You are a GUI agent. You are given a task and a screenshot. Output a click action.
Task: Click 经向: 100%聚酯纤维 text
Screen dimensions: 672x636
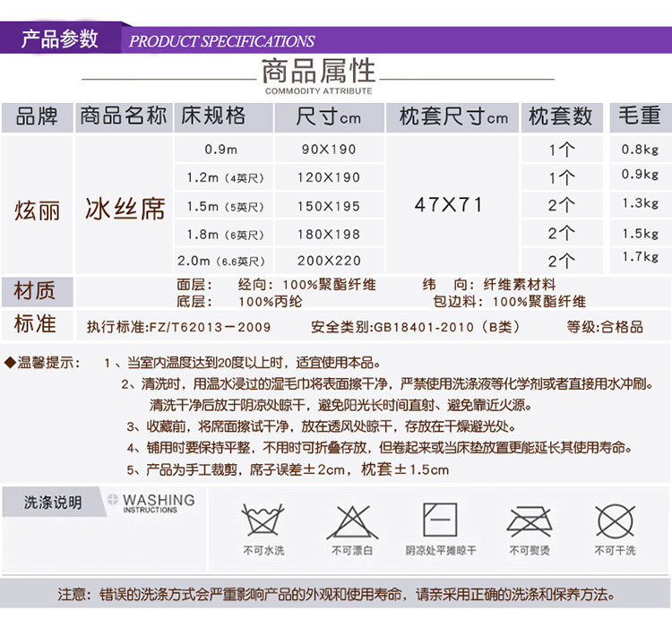[x=306, y=285]
